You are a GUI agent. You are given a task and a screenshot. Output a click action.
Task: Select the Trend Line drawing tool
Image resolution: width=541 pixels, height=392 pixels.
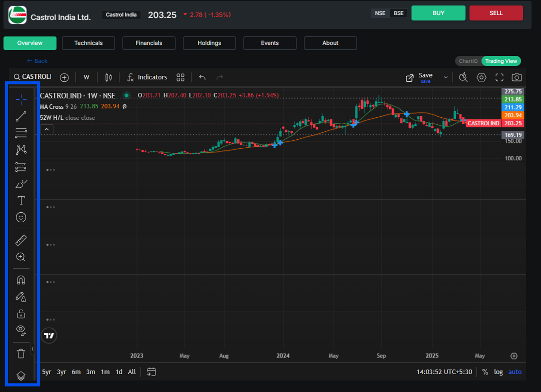[x=20, y=116]
